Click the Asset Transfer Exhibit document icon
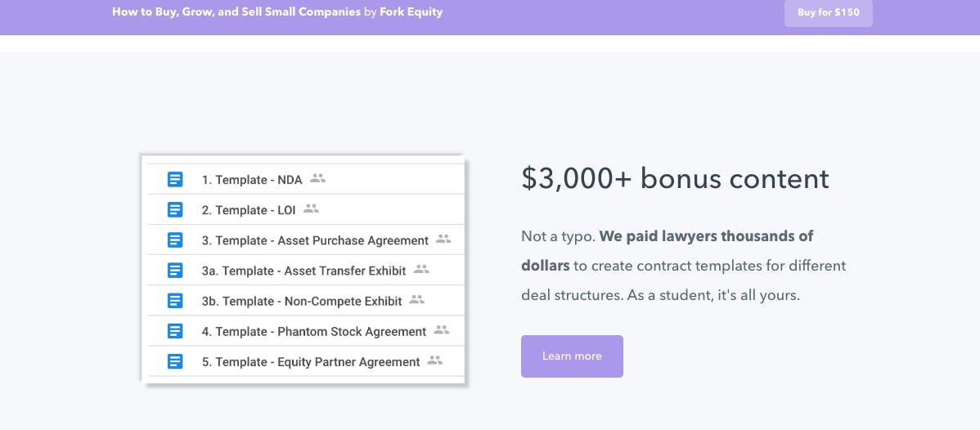This screenshot has width=980, height=430. [175, 271]
